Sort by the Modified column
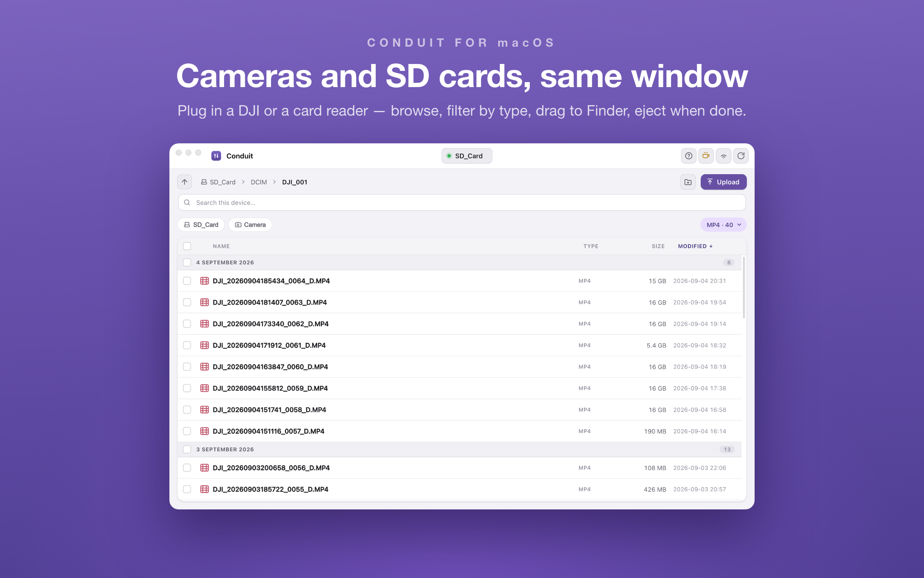The height and width of the screenshot is (578, 924). pyautogui.click(x=695, y=246)
